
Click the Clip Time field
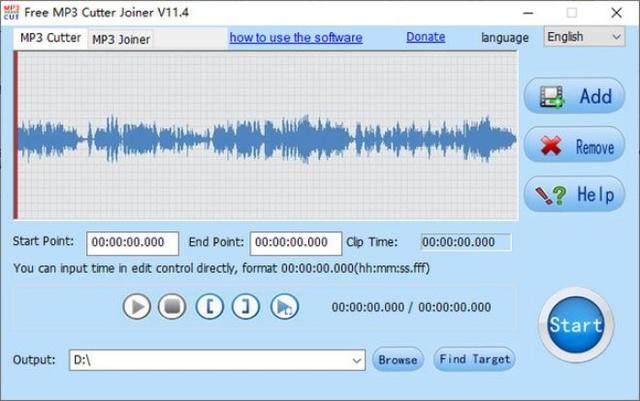(466, 242)
